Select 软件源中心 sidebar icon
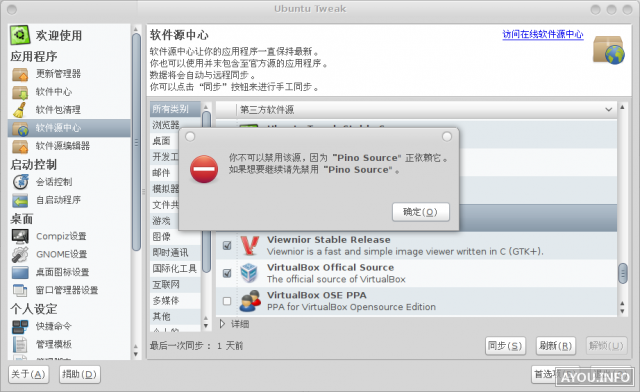Viewport: 640px width, 392px height. (20, 128)
